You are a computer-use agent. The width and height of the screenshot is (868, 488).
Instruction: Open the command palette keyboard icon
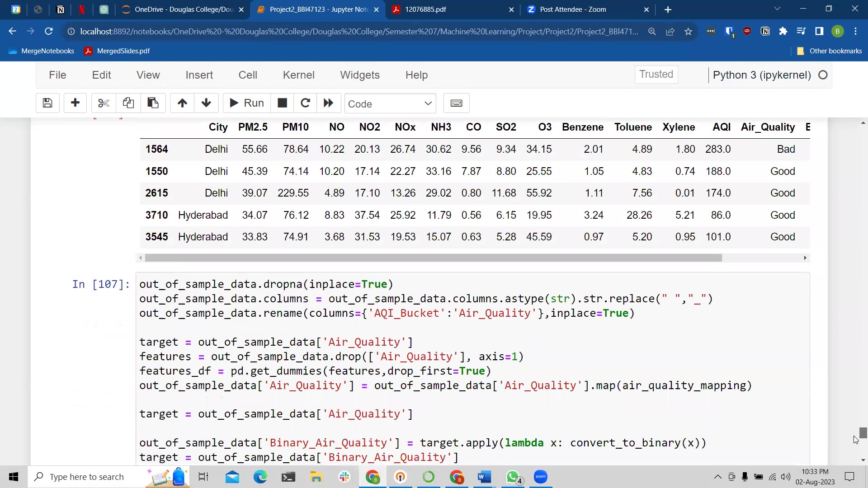pos(457,103)
